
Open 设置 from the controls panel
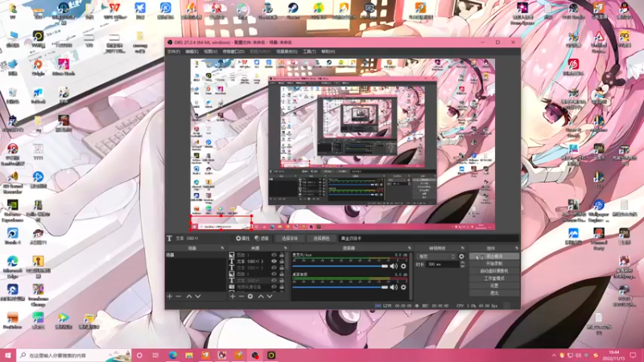click(x=494, y=286)
